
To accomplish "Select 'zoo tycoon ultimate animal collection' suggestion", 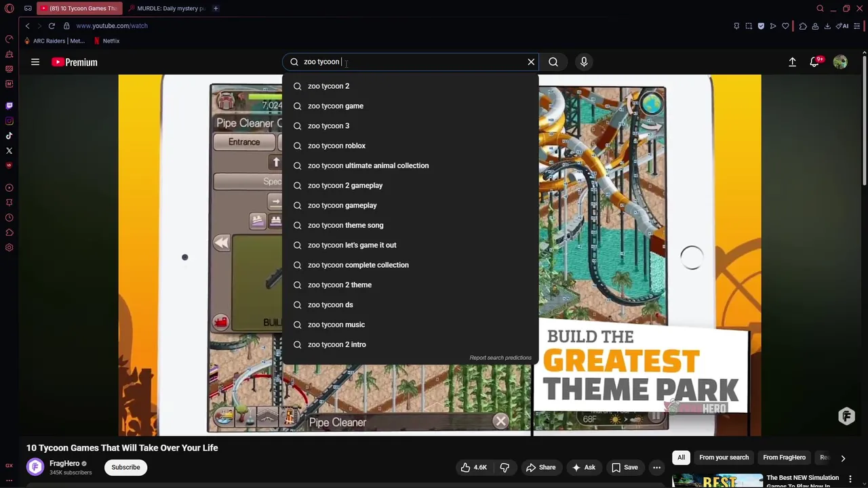I will tap(410, 165).
